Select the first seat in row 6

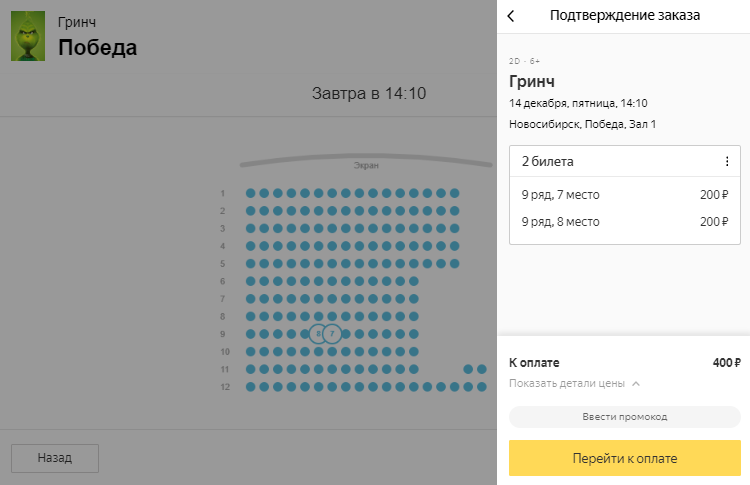coord(250,281)
